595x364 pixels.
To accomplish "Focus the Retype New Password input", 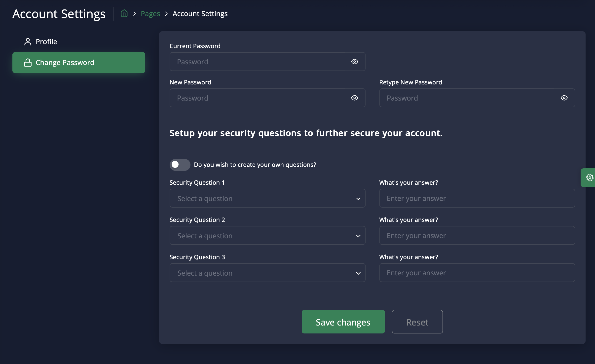I will coord(469,98).
